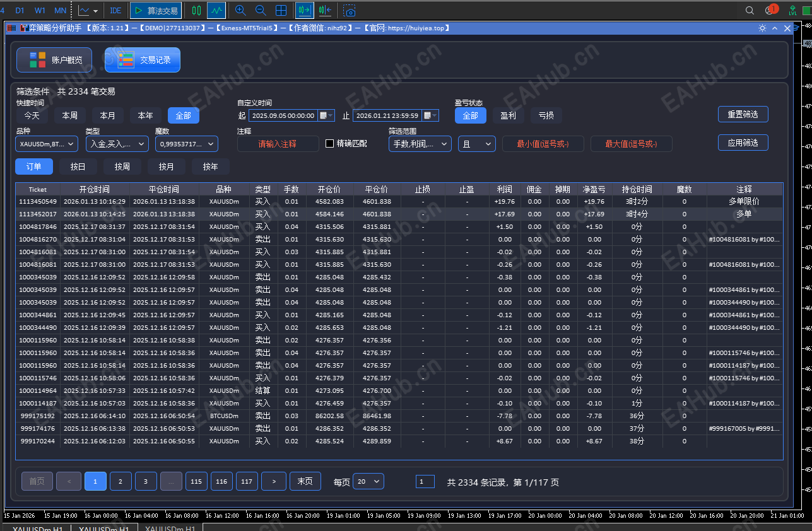Click the 重置筛选 reset filter button
The height and width of the screenshot is (531, 812).
743,114
